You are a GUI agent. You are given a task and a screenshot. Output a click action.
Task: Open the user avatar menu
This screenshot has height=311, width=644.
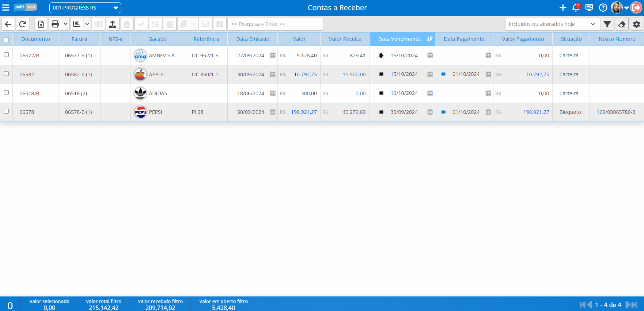[617, 8]
